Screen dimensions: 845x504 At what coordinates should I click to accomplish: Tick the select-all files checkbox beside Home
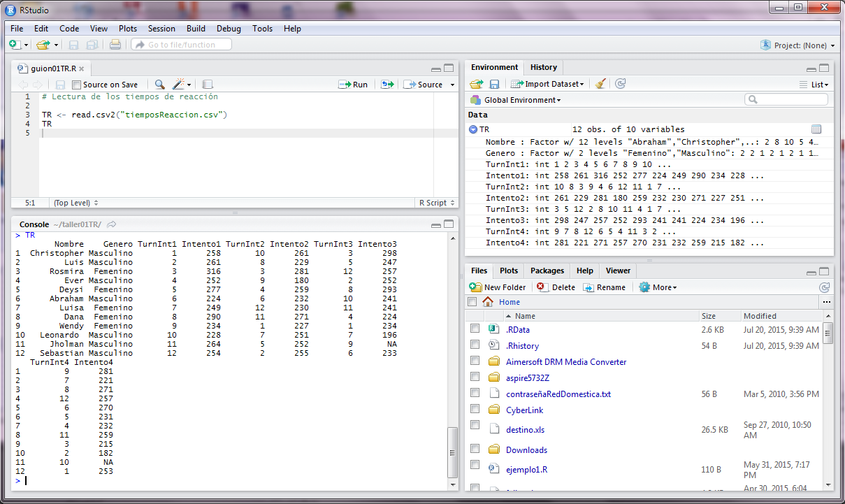point(472,302)
